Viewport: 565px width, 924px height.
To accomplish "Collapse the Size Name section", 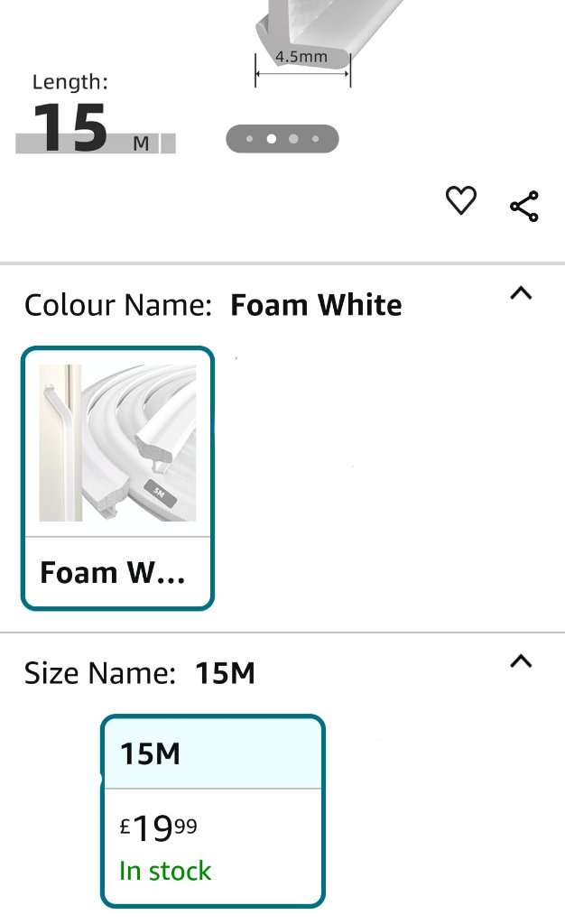I will click(521, 661).
